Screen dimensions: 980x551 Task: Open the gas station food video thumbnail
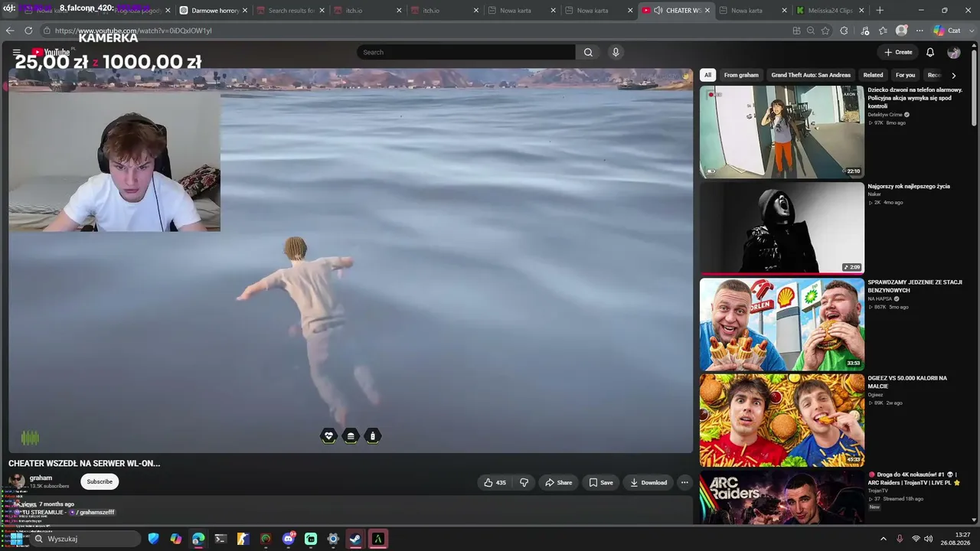782,324
